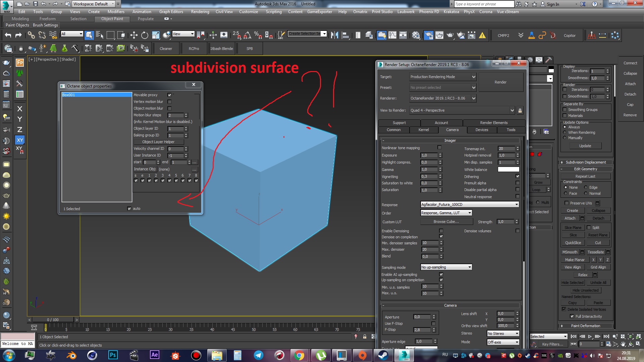
Task: Open the Sampling mode dropdown
Action: tap(446, 267)
